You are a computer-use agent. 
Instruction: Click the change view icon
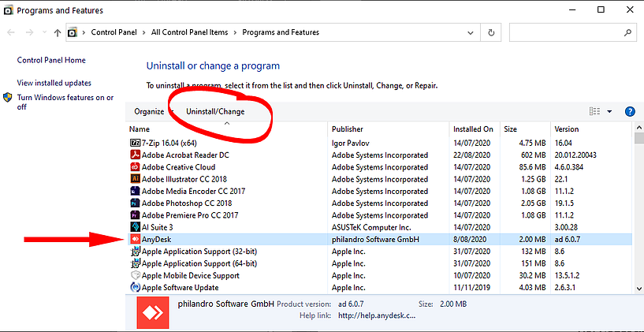594,111
